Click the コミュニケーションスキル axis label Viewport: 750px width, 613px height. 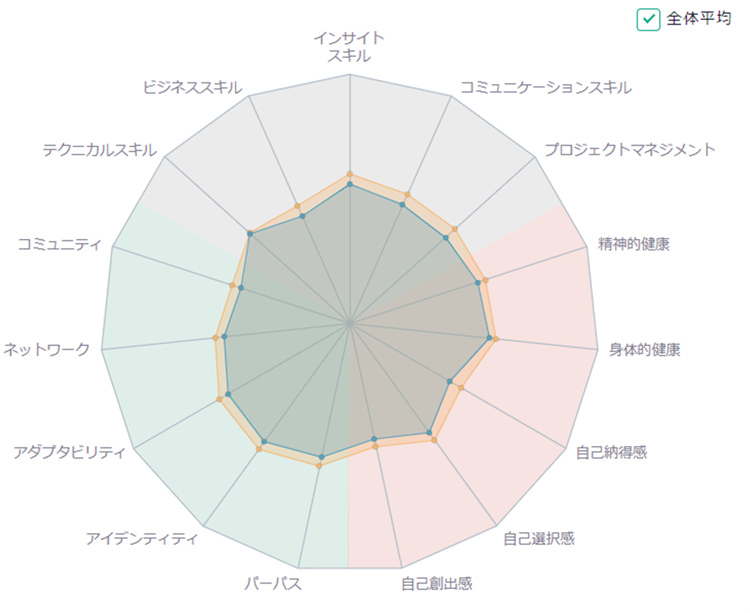point(546,88)
